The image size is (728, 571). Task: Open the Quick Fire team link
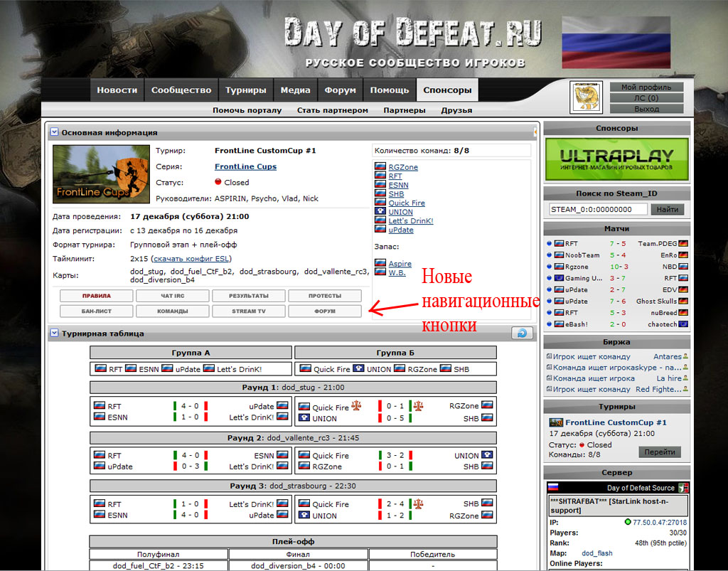tap(407, 203)
